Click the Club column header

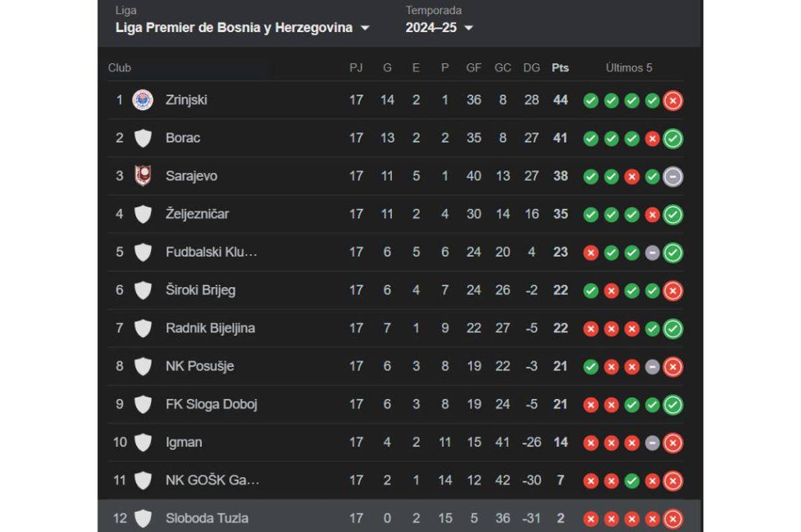click(119, 68)
